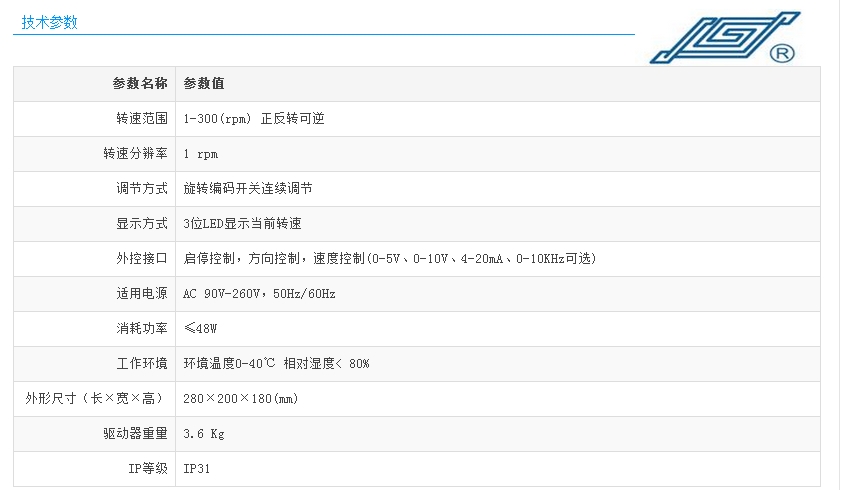
Task: Select the 外控接口 row label
Action: tap(141, 259)
